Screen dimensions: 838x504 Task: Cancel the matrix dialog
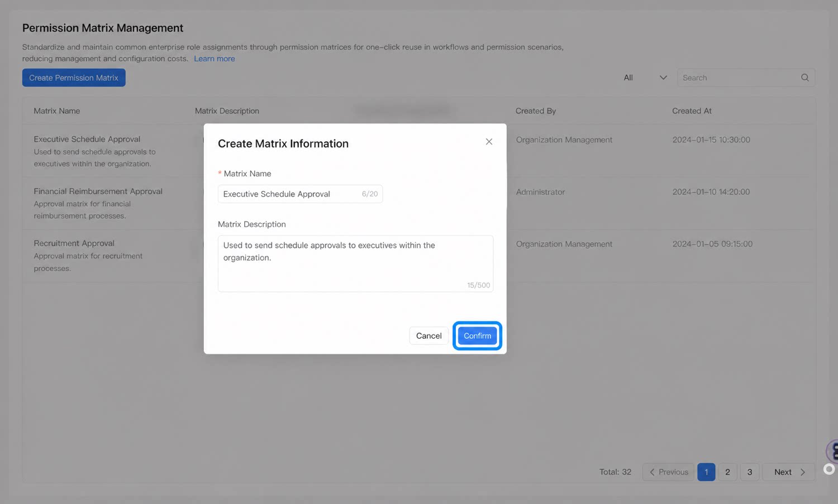[x=428, y=335]
